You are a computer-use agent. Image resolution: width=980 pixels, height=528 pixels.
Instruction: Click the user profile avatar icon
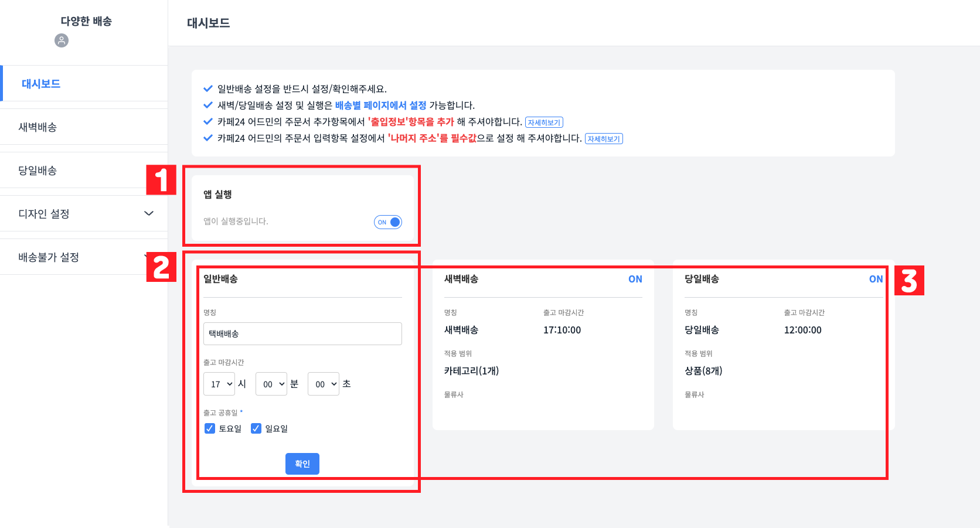[62, 40]
